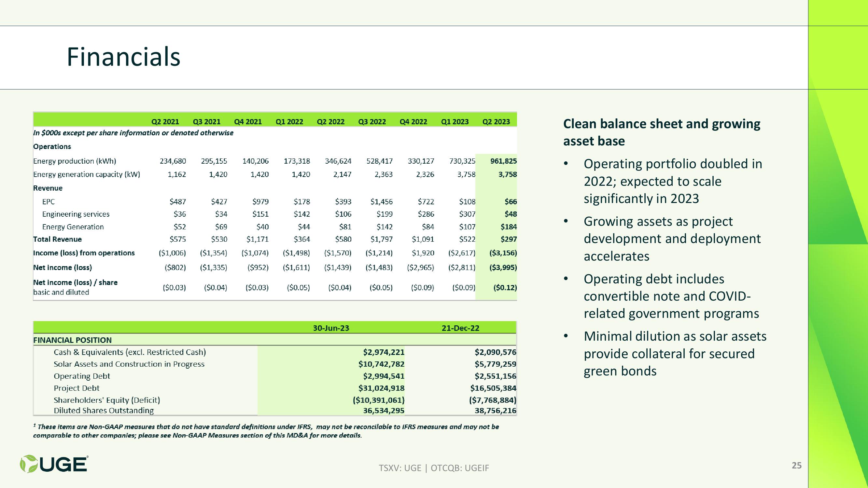Select the Q1 2022 column header
The height and width of the screenshot is (488, 868).
[x=289, y=122]
